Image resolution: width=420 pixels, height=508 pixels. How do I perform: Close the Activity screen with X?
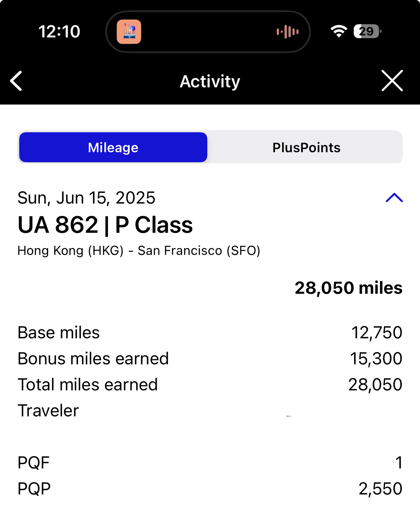point(392,81)
